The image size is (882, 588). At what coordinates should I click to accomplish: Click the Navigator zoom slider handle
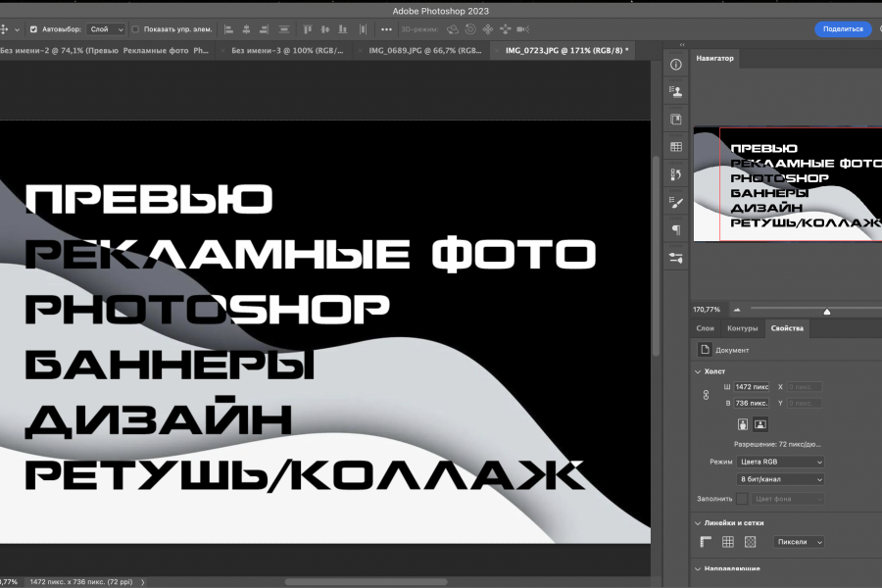pos(827,311)
